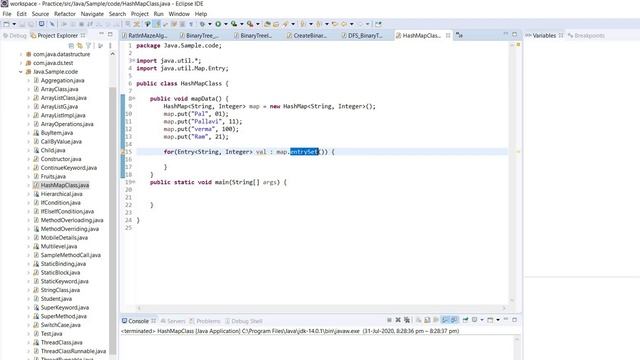
Task: Click the editor horizontal scrollbar
Action: click(322, 308)
